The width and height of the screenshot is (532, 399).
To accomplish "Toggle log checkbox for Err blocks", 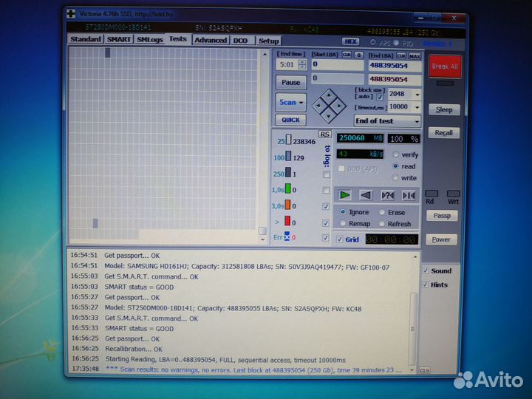I will [325, 238].
